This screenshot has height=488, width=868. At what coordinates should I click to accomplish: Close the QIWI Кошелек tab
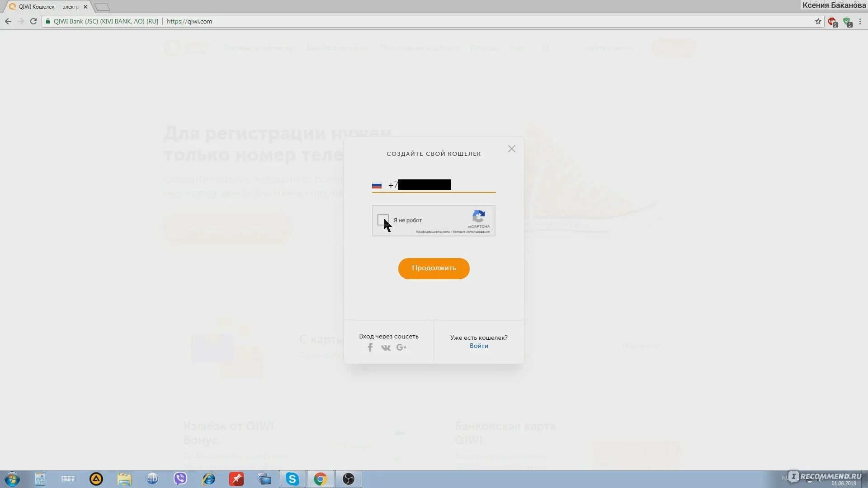(x=85, y=7)
